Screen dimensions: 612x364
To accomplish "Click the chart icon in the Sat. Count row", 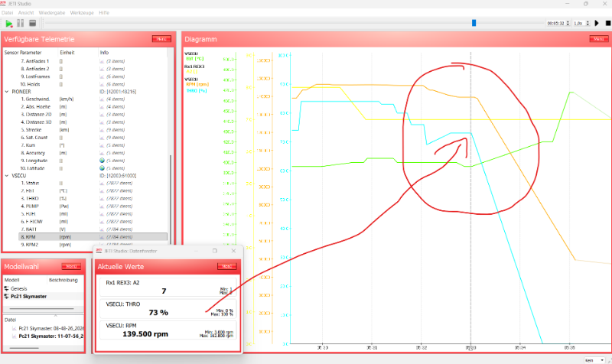I will click(x=102, y=138).
